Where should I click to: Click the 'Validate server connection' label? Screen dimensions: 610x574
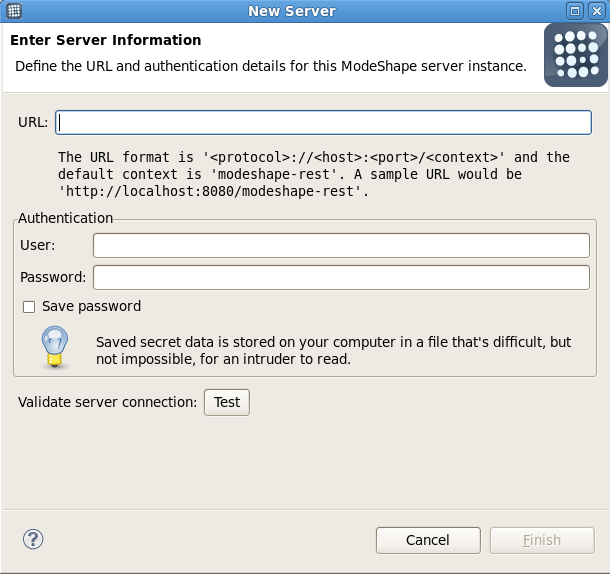tap(108, 402)
